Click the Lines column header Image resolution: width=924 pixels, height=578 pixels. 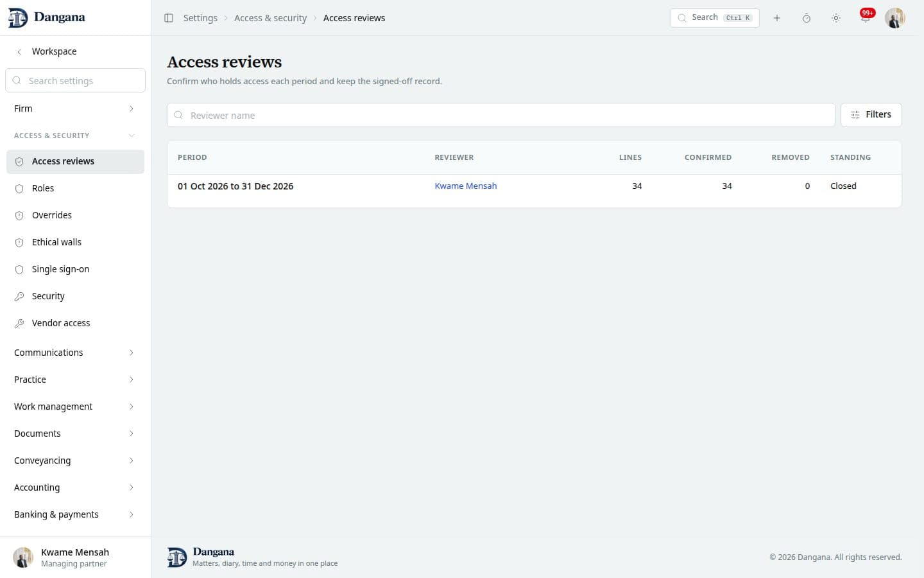click(x=630, y=157)
